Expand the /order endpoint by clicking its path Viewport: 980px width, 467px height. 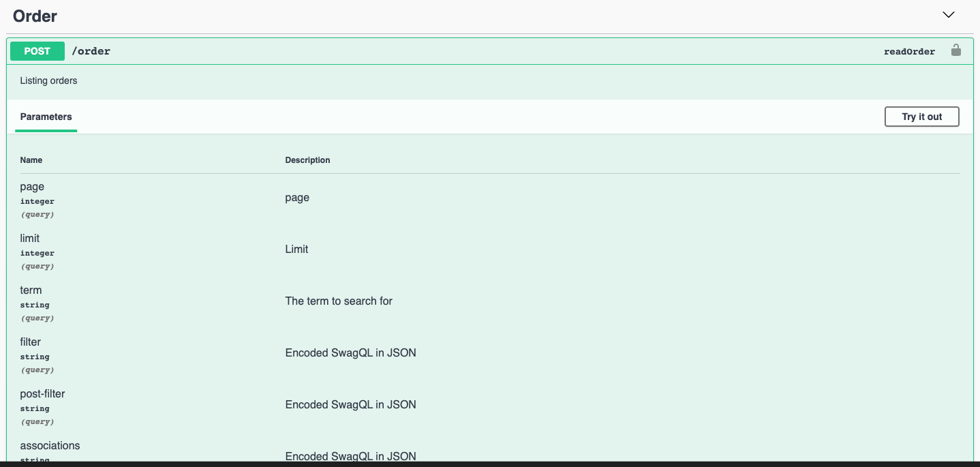click(x=92, y=50)
